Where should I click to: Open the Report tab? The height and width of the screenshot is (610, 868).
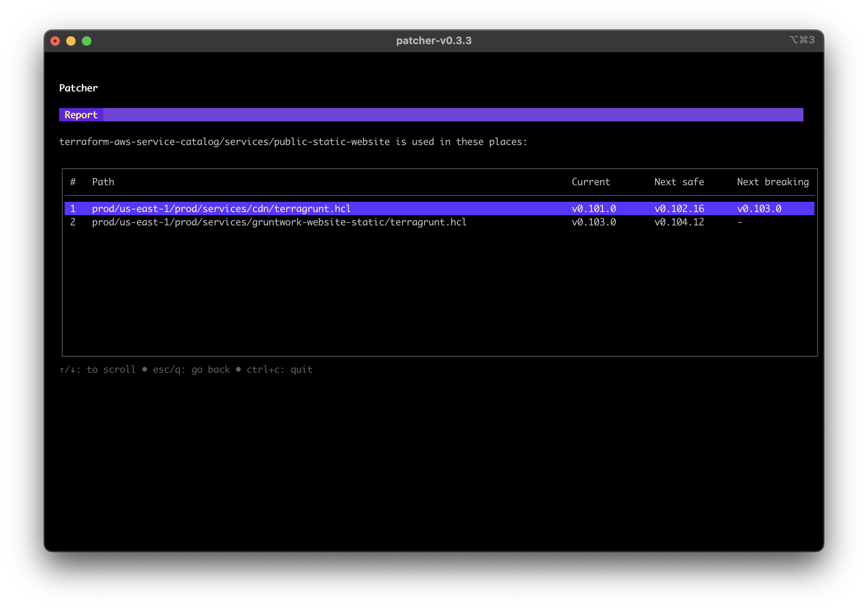(81, 115)
